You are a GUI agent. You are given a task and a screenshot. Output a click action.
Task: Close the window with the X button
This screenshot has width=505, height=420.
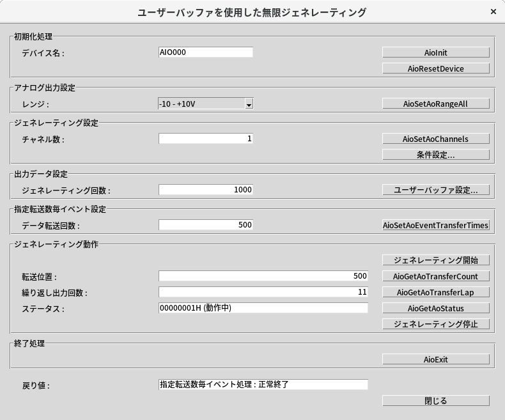click(x=493, y=12)
